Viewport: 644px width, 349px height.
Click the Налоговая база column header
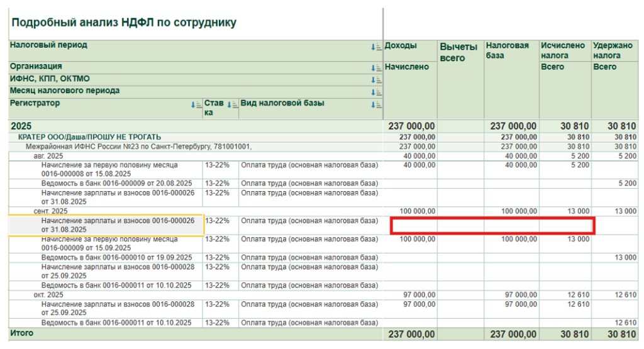(508, 50)
